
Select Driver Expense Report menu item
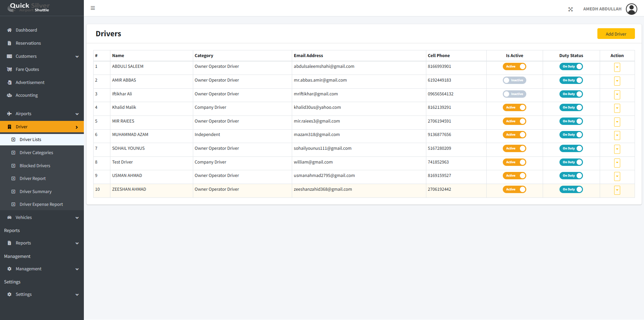point(41,204)
